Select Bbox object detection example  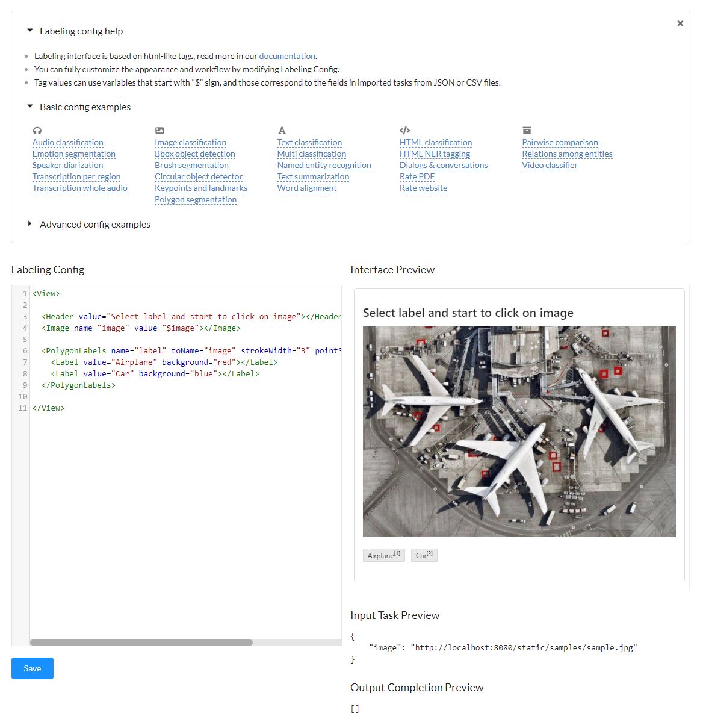(x=195, y=154)
